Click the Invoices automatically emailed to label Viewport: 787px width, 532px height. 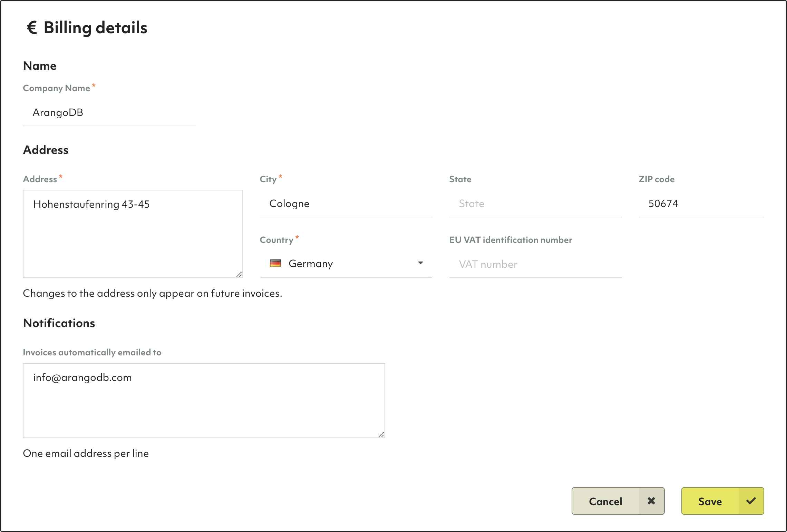(92, 353)
